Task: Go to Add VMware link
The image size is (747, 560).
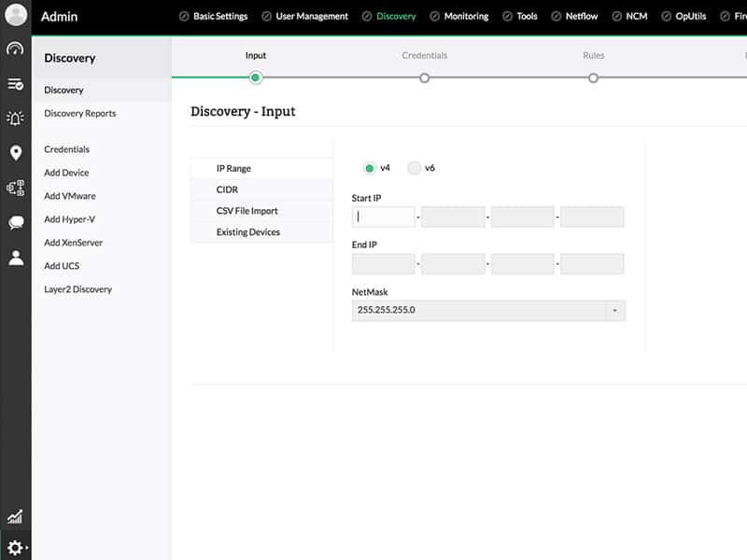Action: (70, 196)
